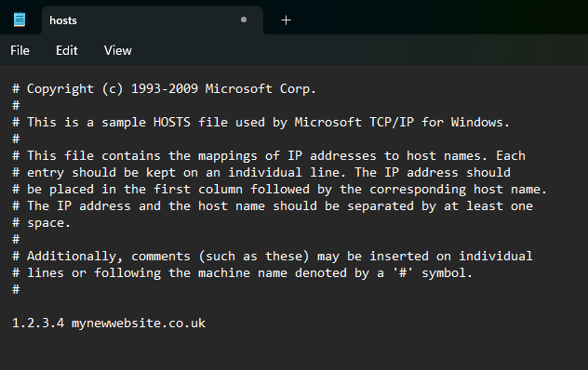The height and width of the screenshot is (370, 588).
Task: Click the '#' symbol in quotes
Action: pyautogui.click(x=403, y=273)
